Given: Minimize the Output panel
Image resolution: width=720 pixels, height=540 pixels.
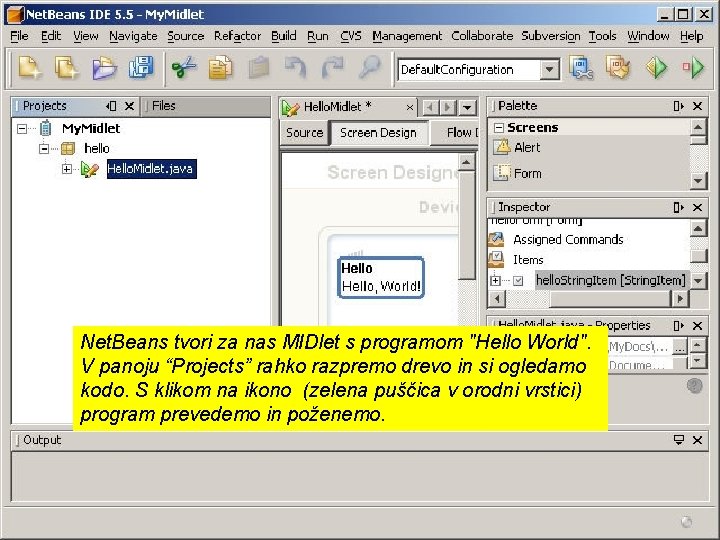Looking at the screenshot, I should 678,440.
